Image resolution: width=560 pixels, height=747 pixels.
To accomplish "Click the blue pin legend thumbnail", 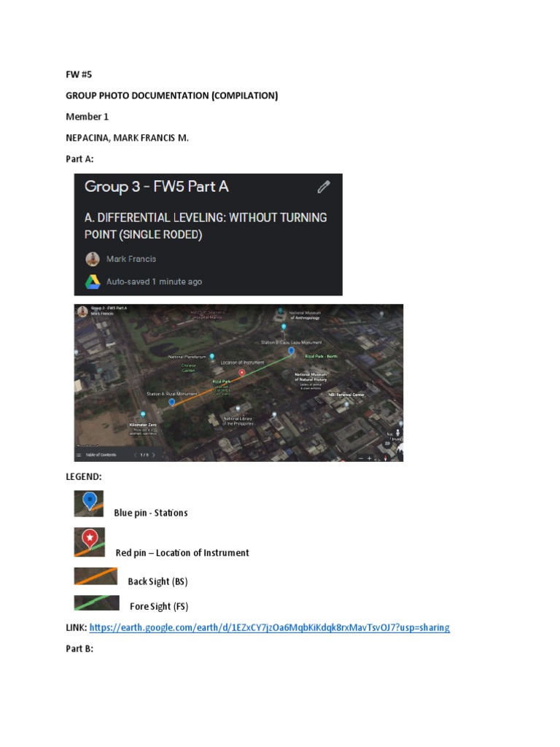I will point(89,503).
